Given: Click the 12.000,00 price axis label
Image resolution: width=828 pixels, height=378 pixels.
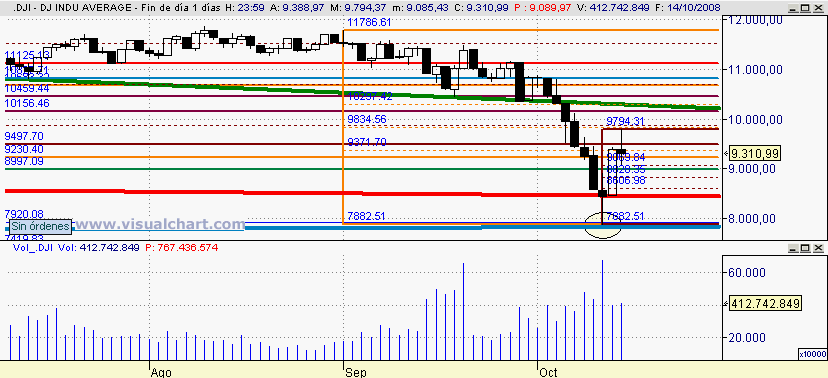Looking at the screenshot, I should click(x=755, y=20).
